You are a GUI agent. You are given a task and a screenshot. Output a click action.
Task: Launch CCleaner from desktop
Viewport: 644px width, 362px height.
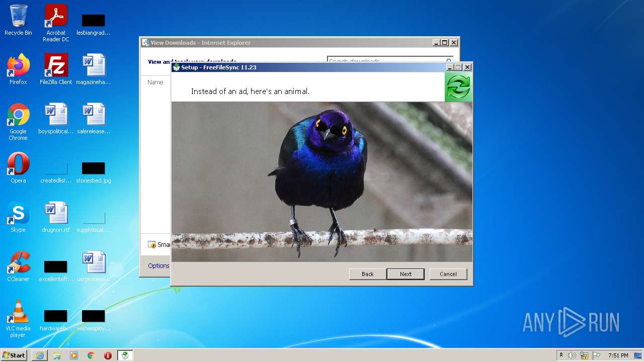pos(18,266)
